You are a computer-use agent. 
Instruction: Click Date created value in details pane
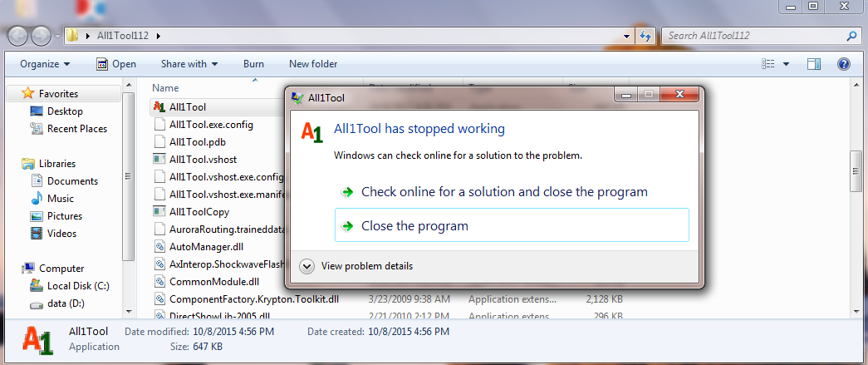coord(410,333)
